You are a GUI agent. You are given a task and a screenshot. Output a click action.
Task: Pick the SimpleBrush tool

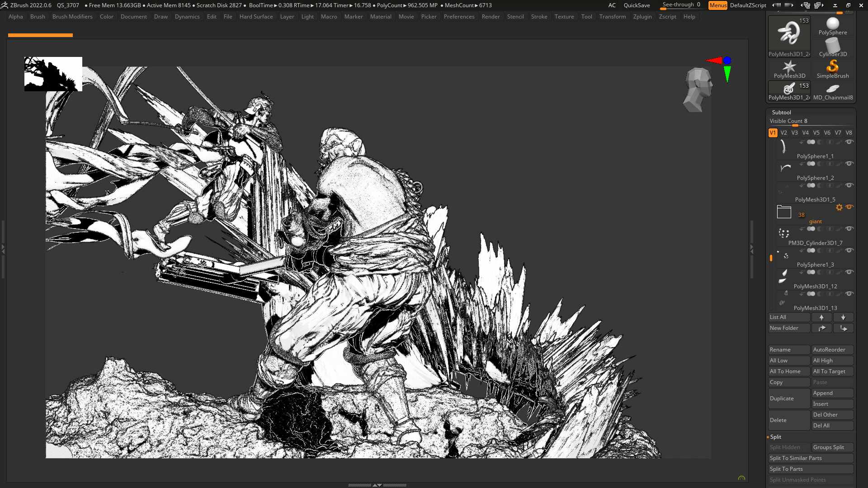[832, 69]
